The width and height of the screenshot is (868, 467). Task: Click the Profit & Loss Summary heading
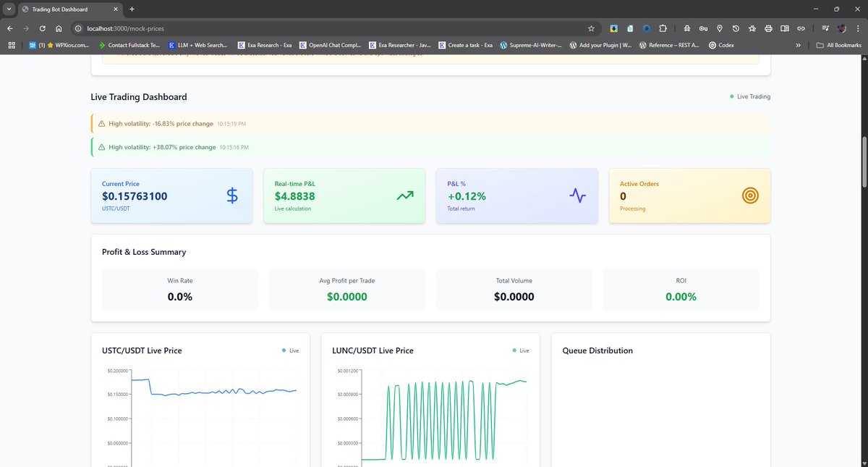click(144, 252)
